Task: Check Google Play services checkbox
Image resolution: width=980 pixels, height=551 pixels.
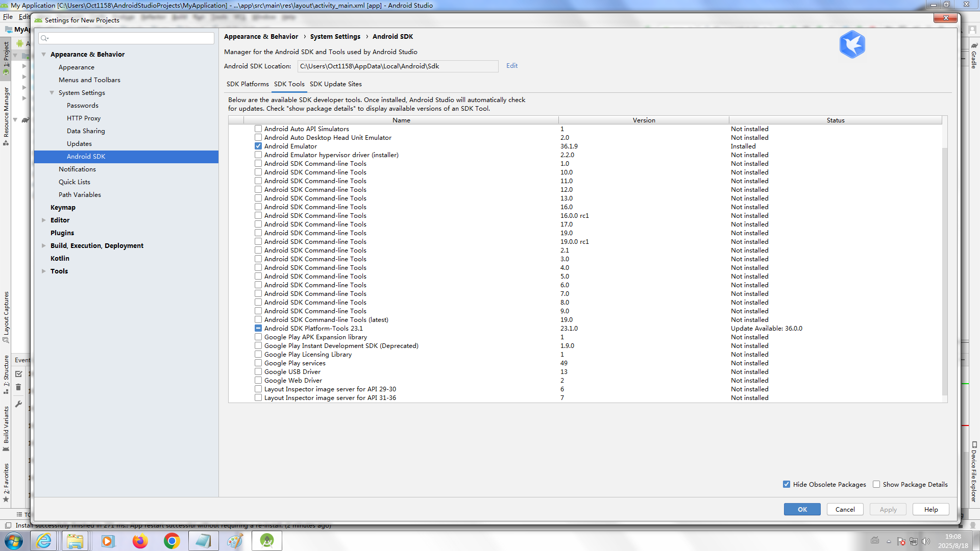Action: [x=258, y=363]
